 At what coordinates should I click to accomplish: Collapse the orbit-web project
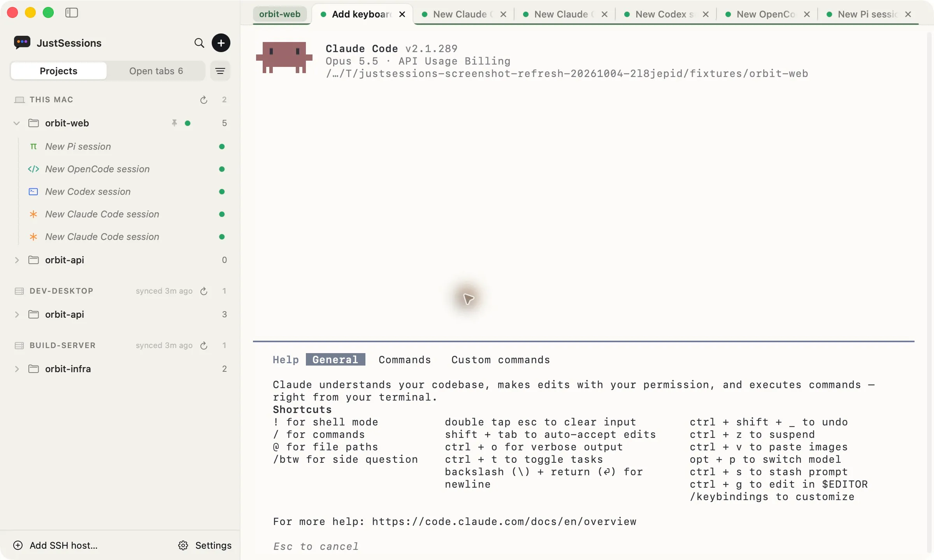[17, 123]
